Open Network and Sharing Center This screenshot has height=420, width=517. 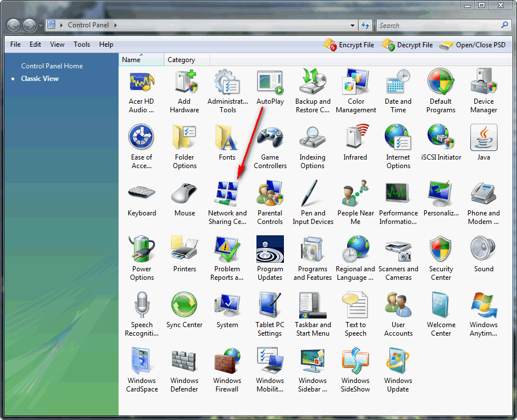coord(227,193)
